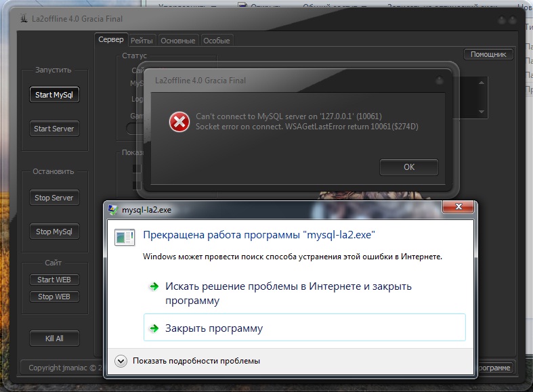This screenshot has width=533, height=392.
Task: Click the Socket error on connect line
Action: click(x=307, y=127)
